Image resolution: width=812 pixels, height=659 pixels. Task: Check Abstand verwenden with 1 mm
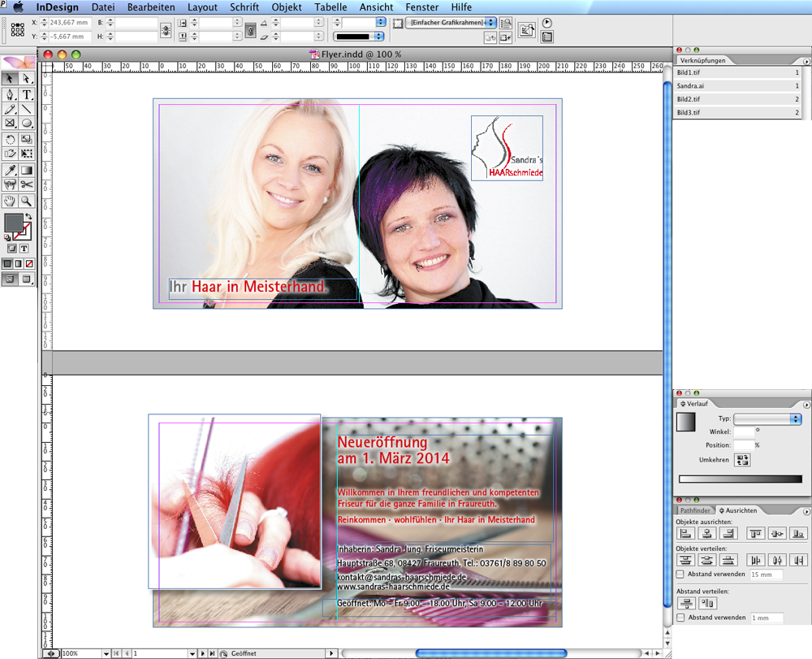[680, 618]
